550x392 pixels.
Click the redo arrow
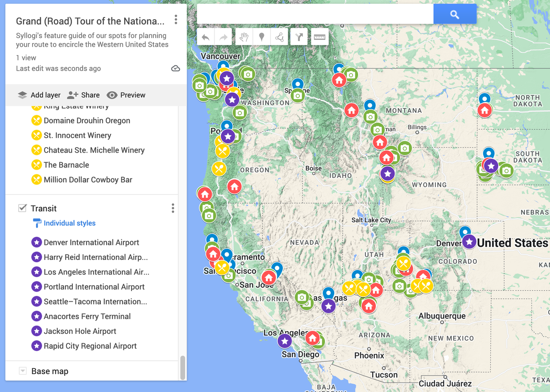[223, 37]
